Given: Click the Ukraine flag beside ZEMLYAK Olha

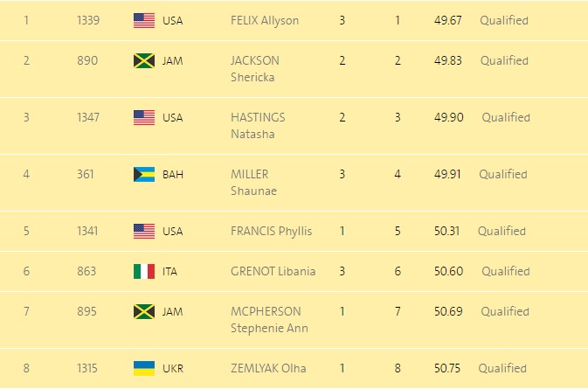Looking at the screenshot, I should click(x=144, y=368).
